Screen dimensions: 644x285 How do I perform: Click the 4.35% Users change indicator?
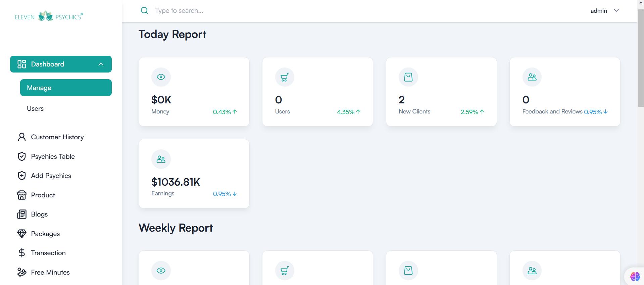[349, 112]
